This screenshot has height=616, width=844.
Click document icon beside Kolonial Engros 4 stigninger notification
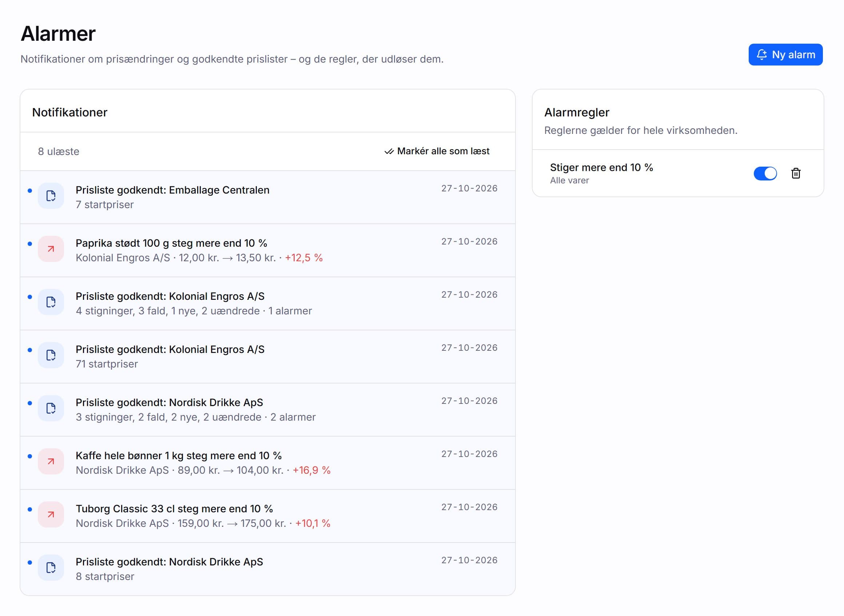click(x=51, y=302)
